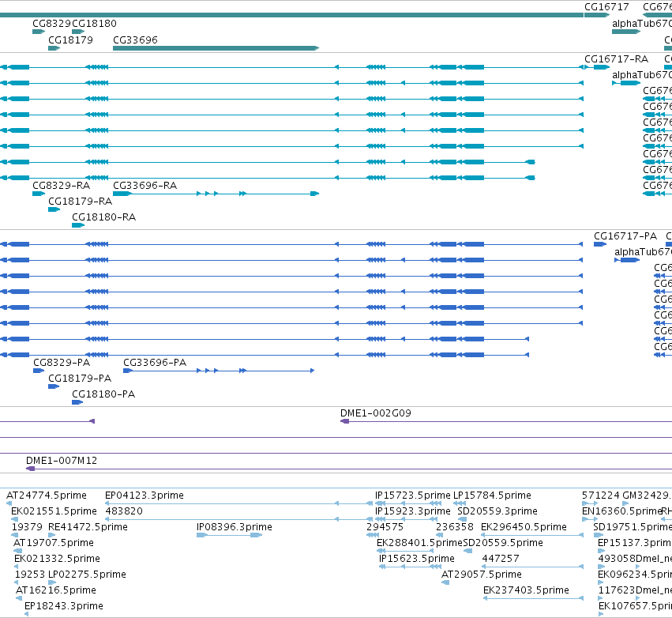Viewport: 672px width, 618px height.
Task: Select the CG33696-RA transcript label
Action: click(x=145, y=186)
